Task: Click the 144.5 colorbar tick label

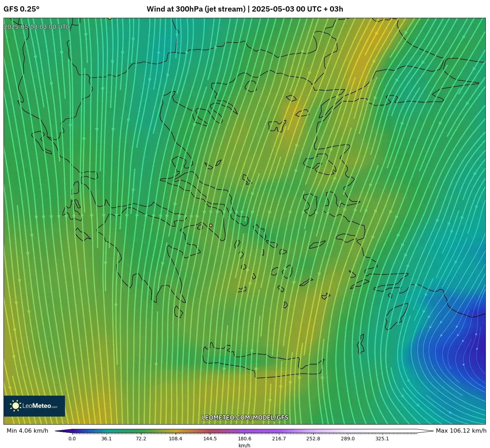Action: [210, 439]
